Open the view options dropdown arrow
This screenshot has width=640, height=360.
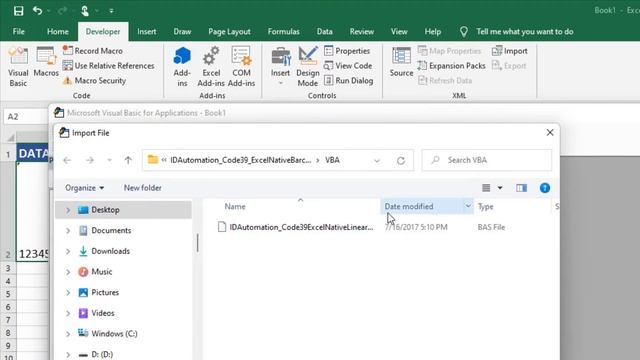(500, 188)
